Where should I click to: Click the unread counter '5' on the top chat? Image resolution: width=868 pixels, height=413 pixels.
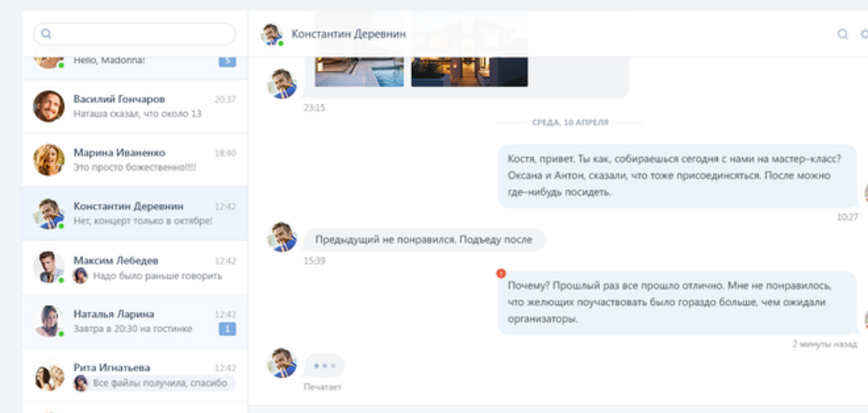[229, 61]
